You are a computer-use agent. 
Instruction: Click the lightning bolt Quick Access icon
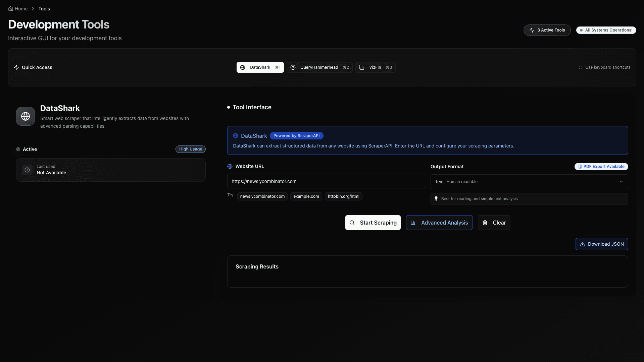point(16,67)
